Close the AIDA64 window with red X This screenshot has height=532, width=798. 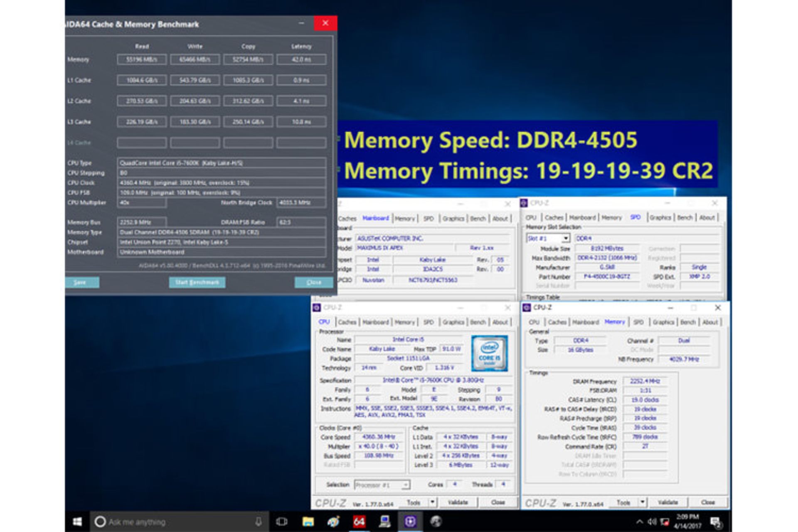point(325,23)
